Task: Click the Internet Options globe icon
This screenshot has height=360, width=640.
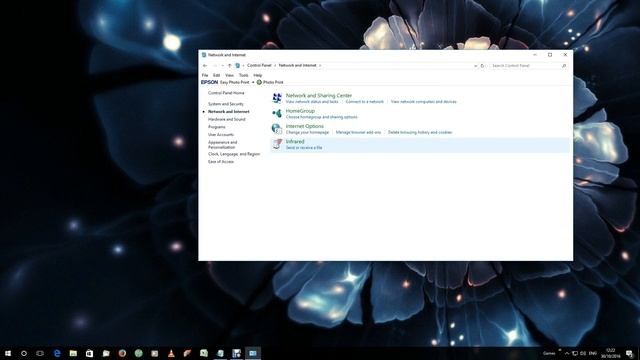Action: click(277, 129)
